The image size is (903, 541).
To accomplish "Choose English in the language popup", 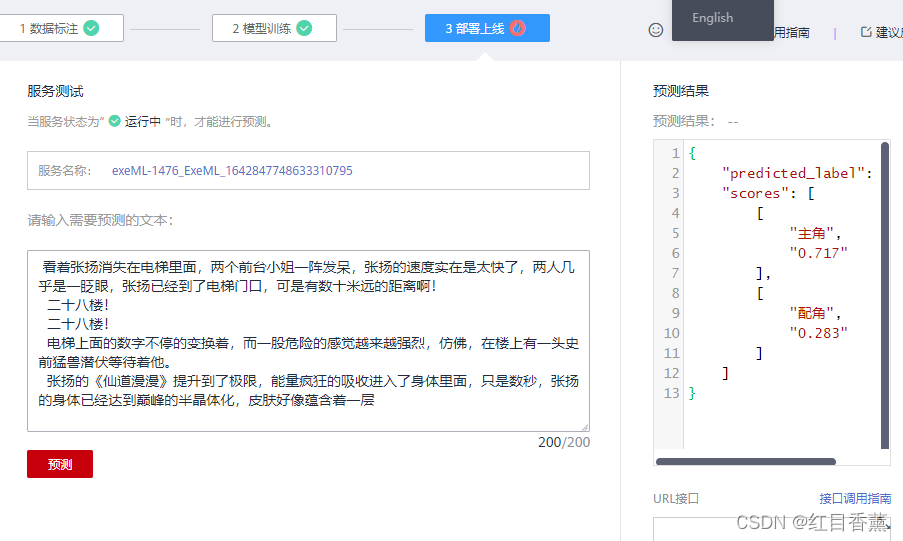I will (x=712, y=18).
